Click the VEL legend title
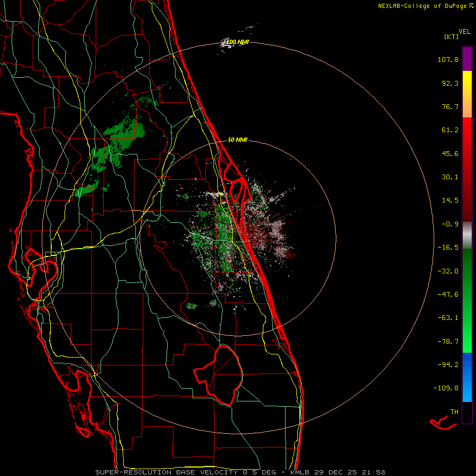The image size is (476, 476). click(464, 32)
